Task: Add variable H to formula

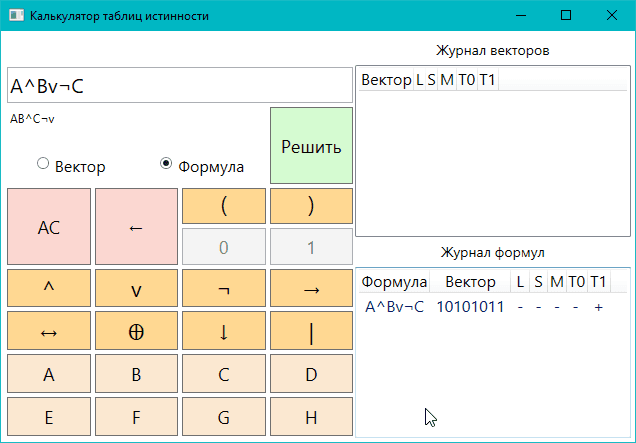Action: pos(311,417)
